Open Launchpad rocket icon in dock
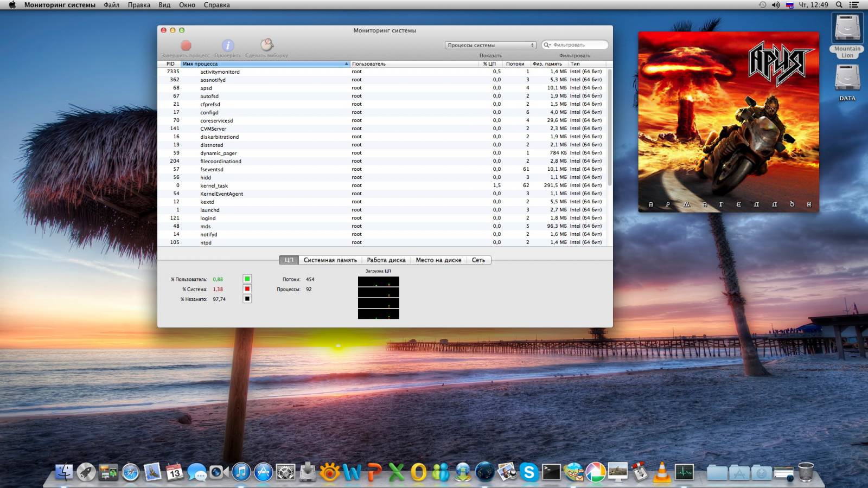 (86, 472)
